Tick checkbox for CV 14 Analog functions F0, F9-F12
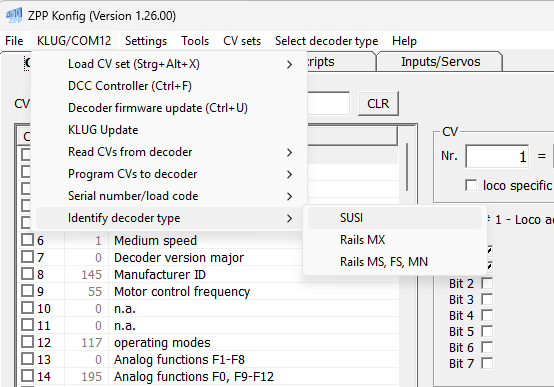This screenshot has height=387, width=554. tap(27, 376)
